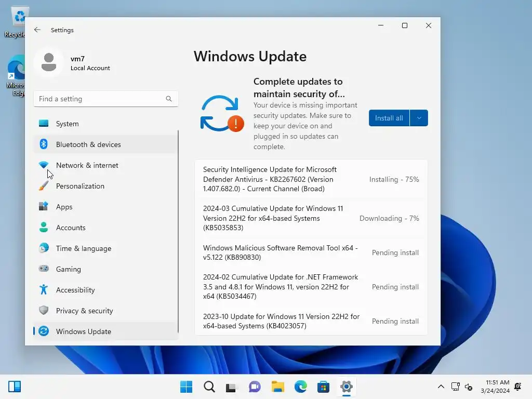Click the 2023-10 Update KB4023057 row
The height and width of the screenshot is (399, 532).
coord(311,321)
